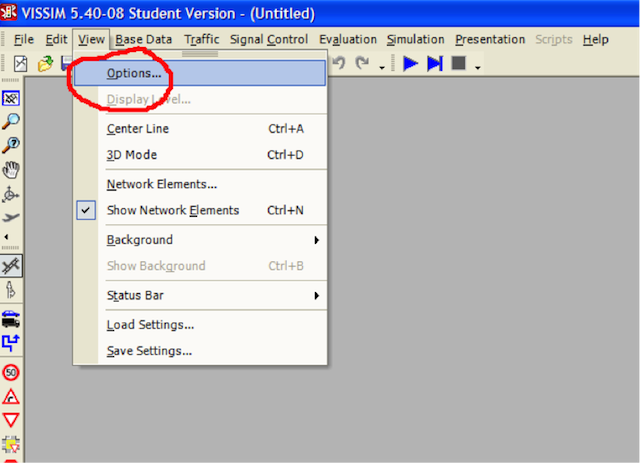The width and height of the screenshot is (640, 463).
Task: Select the speed limit 50 sign tool
Action: tap(12, 372)
